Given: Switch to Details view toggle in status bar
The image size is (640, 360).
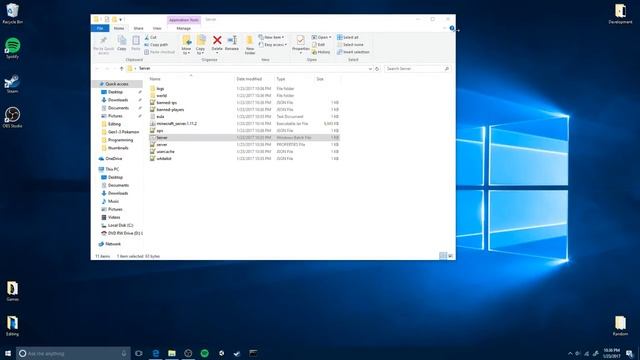Looking at the screenshot, I should click(x=443, y=256).
